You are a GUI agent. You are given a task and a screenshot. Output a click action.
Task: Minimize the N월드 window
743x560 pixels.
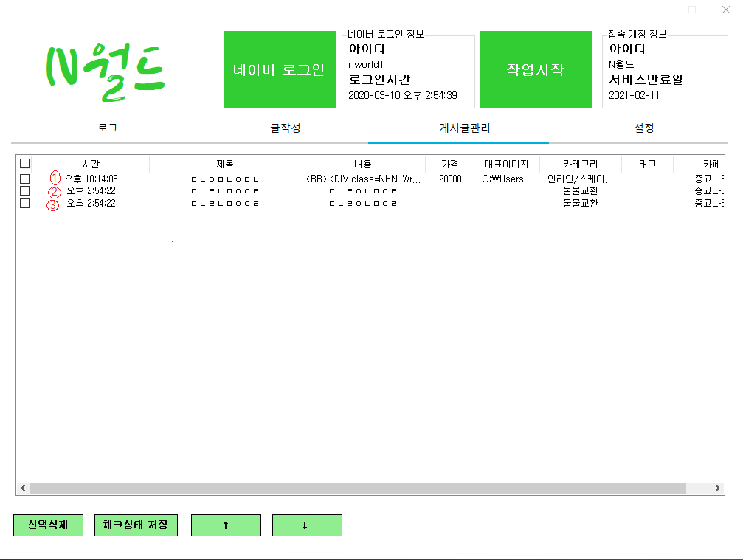[x=659, y=10]
